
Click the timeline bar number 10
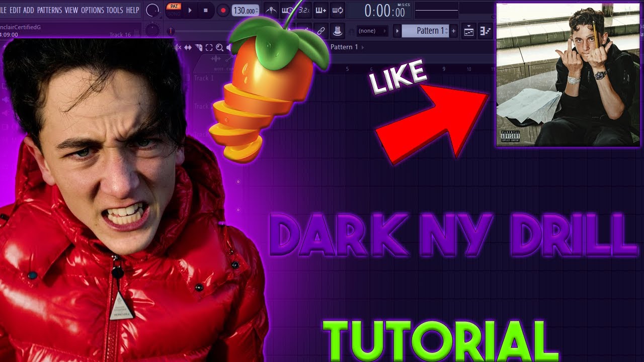coord(469,68)
